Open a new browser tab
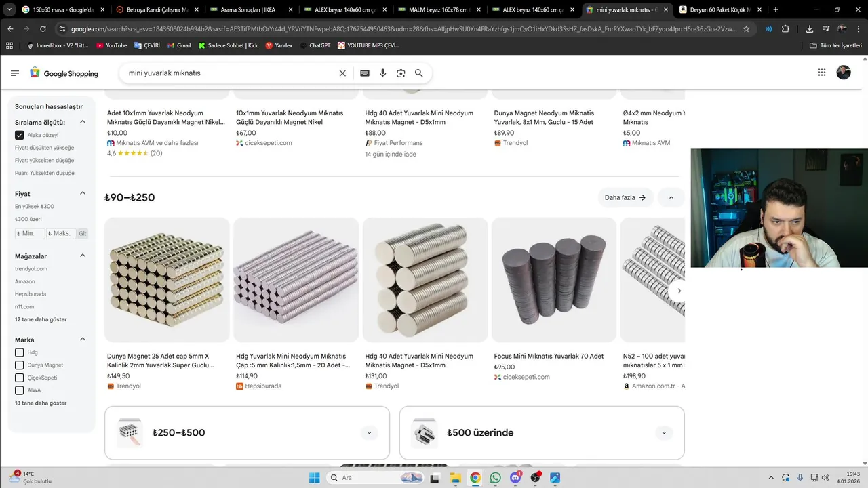This screenshot has height=488, width=868. (776, 9)
